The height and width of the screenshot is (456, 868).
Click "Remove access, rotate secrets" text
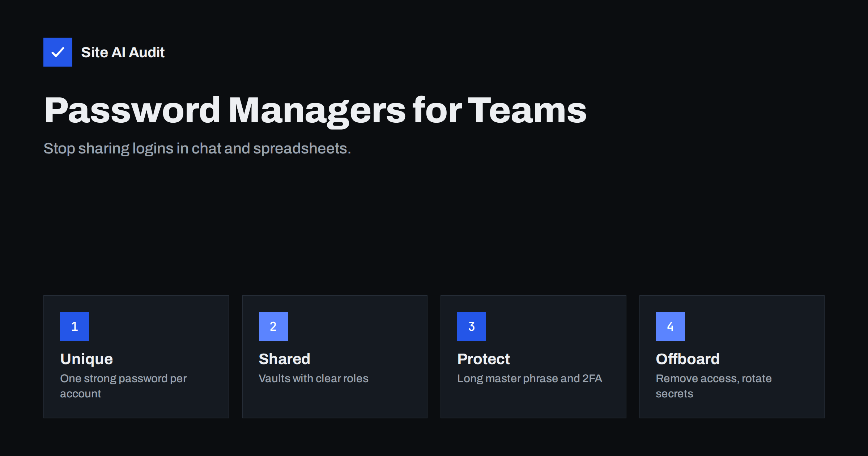tap(714, 386)
